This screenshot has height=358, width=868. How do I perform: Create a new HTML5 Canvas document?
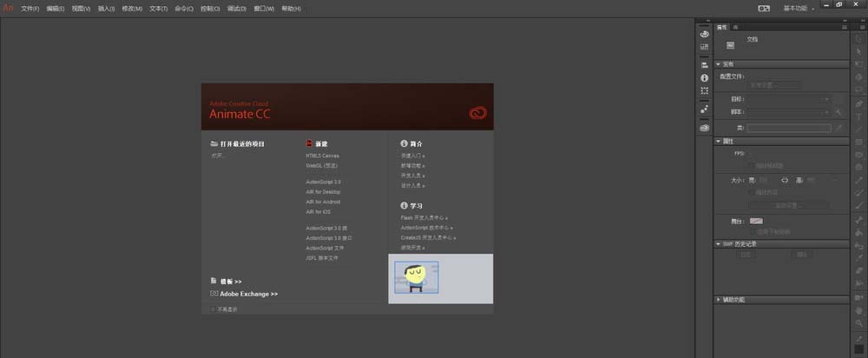322,156
